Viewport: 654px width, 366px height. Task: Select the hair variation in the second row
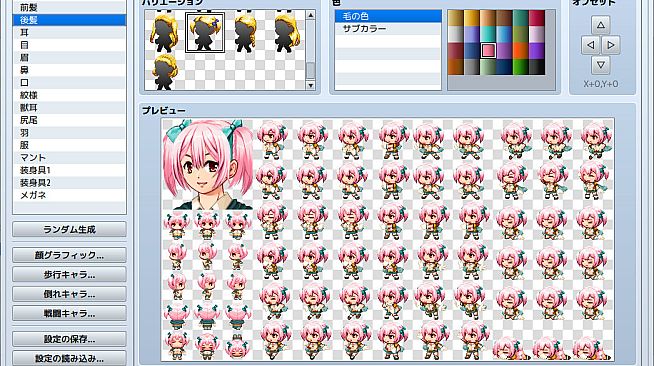tap(164, 72)
